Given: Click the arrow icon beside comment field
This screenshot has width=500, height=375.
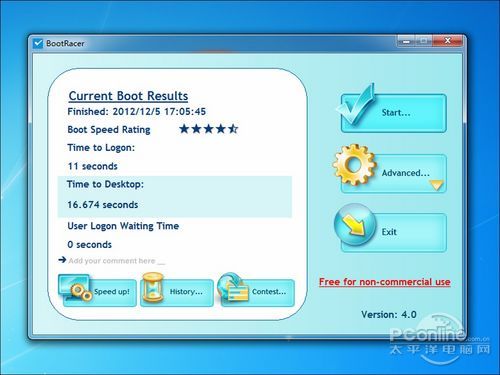Looking at the screenshot, I should click(62, 260).
